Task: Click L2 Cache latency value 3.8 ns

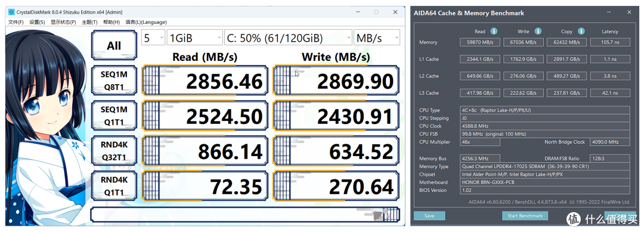Action: click(610, 76)
